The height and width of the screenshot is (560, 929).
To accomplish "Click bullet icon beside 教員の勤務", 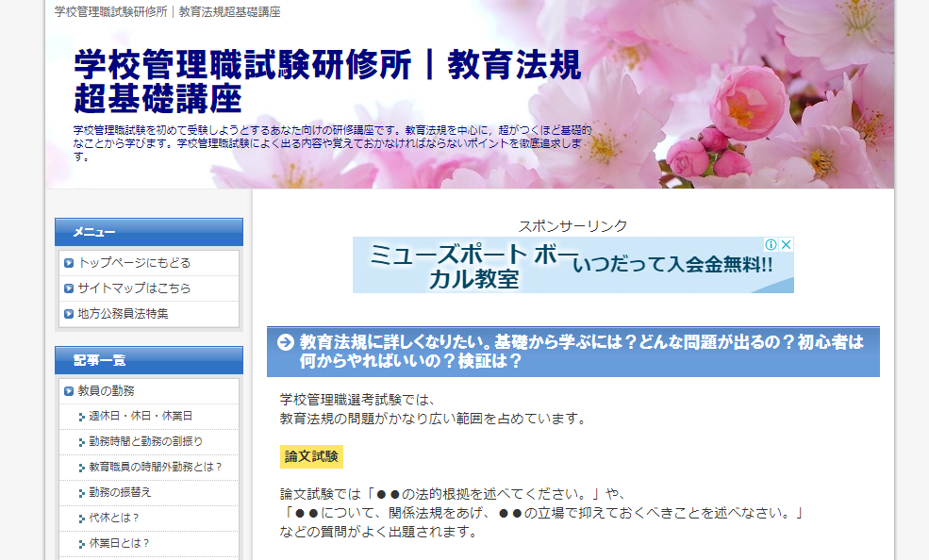I will coord(69,391).
